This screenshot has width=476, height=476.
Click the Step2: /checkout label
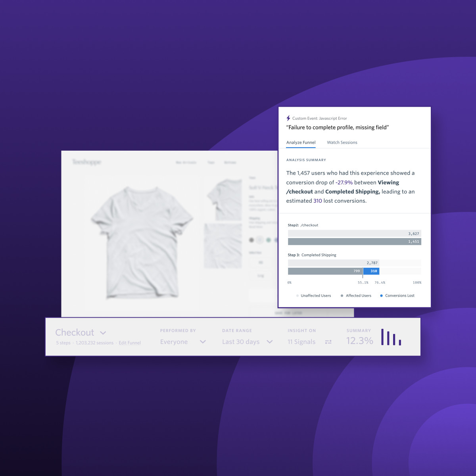(x=303, y=225)
